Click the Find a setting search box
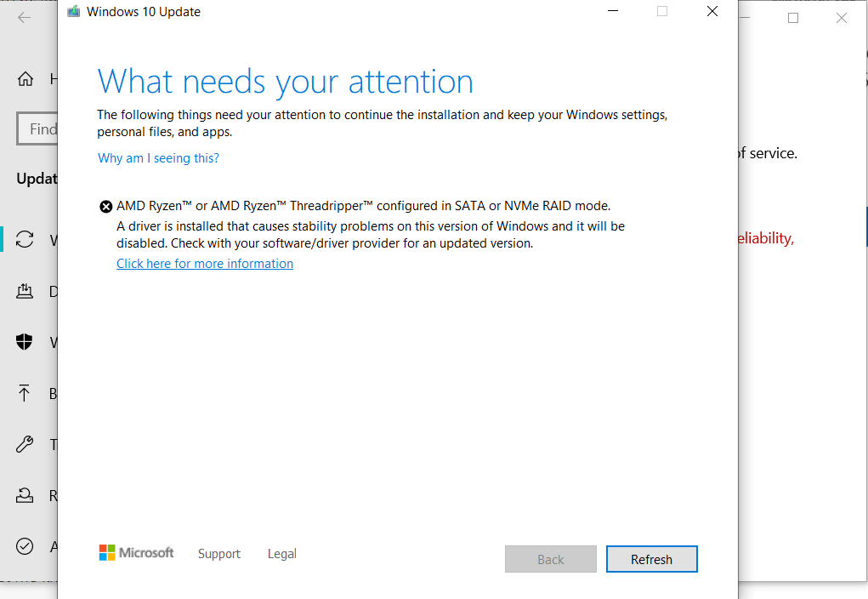 pos(37,128)
